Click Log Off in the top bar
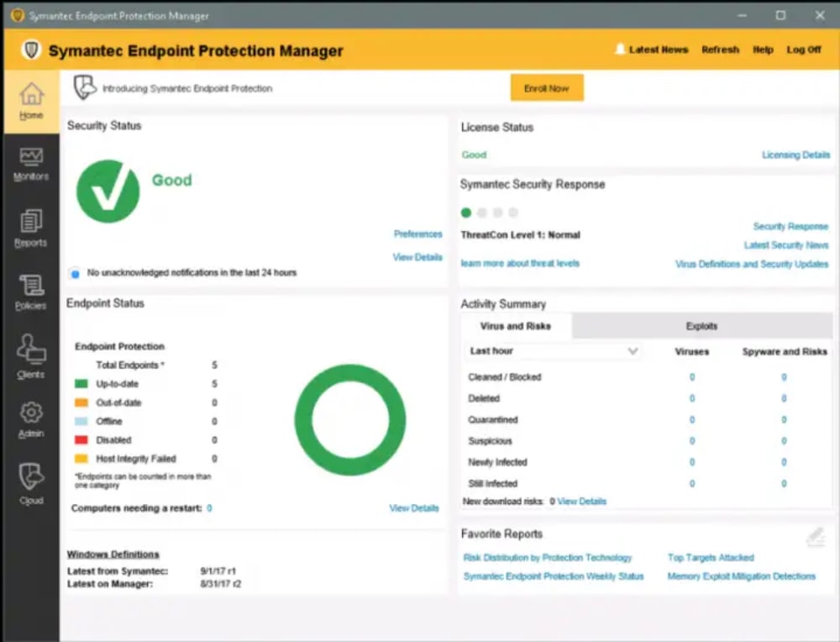 pyautogui.click(x=804, y=50)
